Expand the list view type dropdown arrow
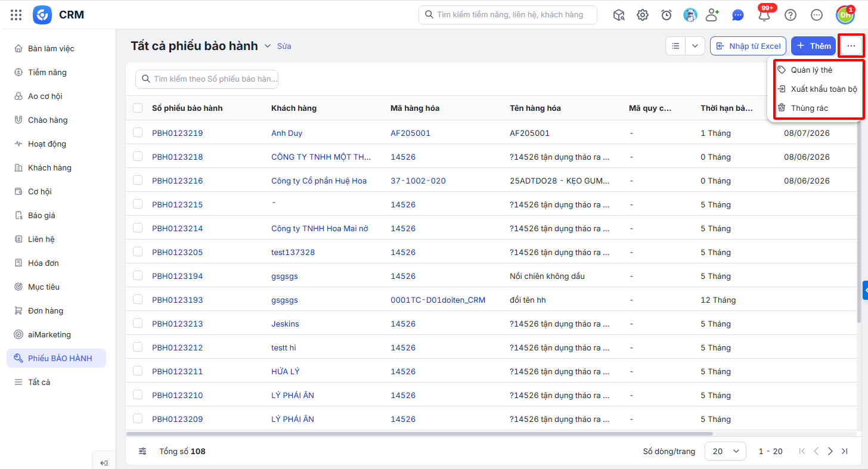 pos(695,46)
